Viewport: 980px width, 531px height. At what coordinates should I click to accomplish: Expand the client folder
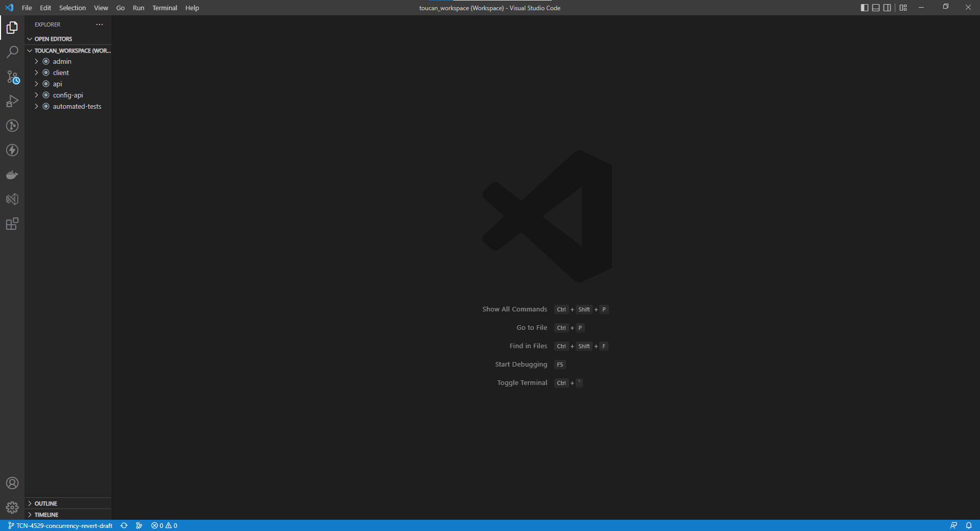coord(68,73)
